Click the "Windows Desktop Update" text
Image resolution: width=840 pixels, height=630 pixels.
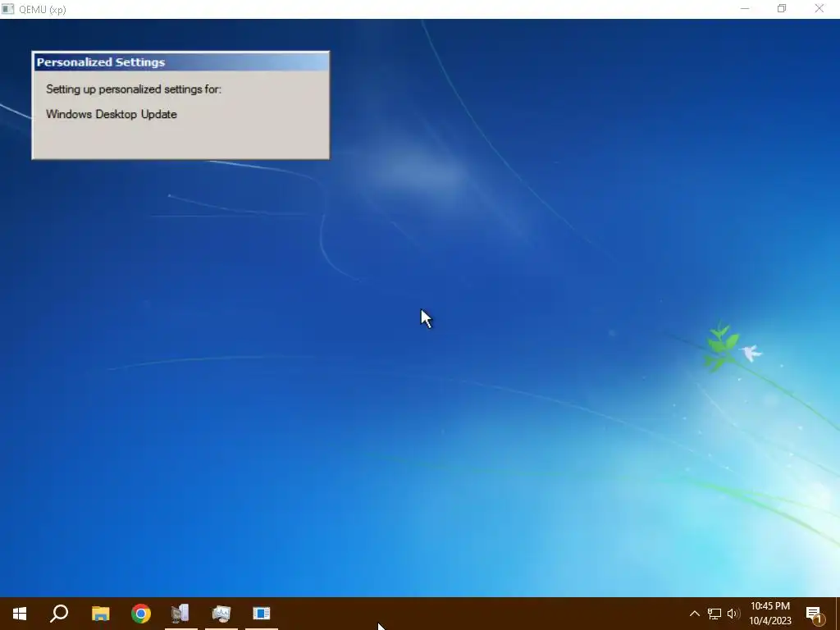point(112,114)
